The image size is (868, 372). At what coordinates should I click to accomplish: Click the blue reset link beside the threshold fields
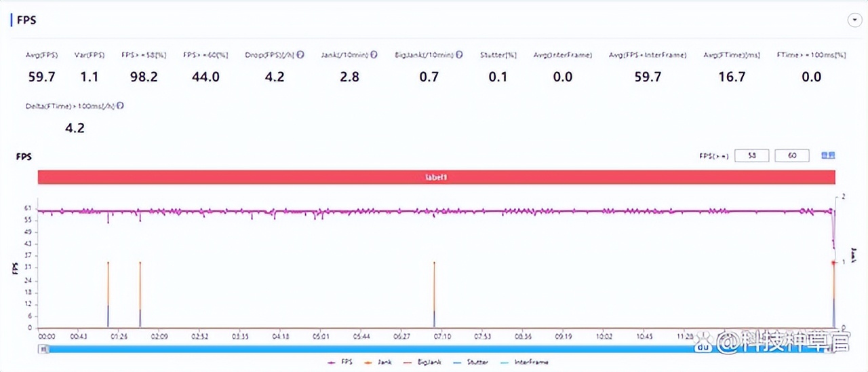pyautogui.click(x=828, y=155)
